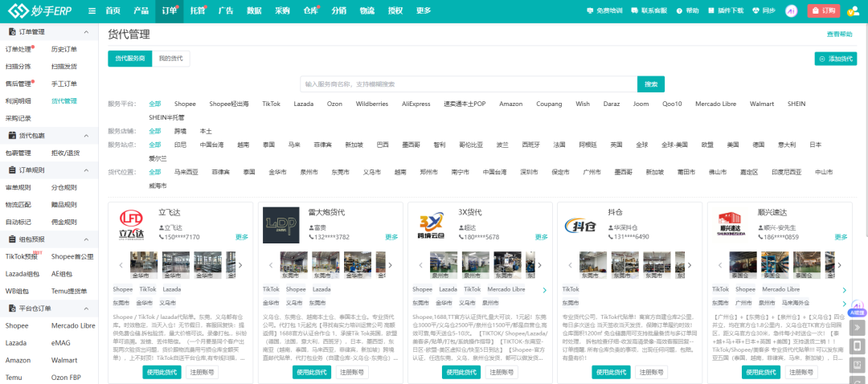Filter 货代位置 by 义乌市

tap(372, 172)
